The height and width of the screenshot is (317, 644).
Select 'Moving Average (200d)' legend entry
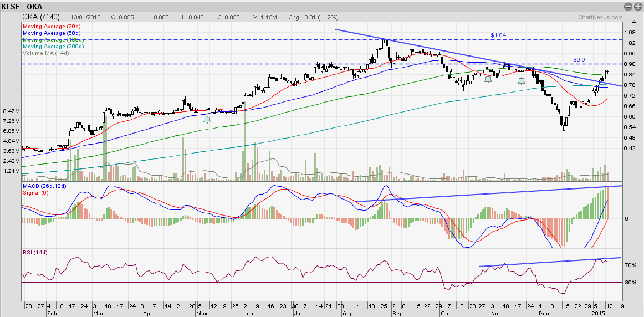tap(53, 47)
